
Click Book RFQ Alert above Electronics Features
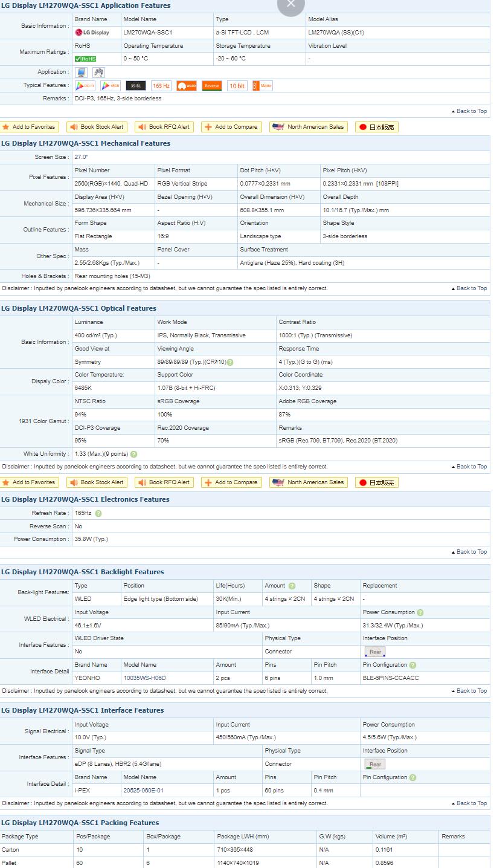[x=164, y=482]
